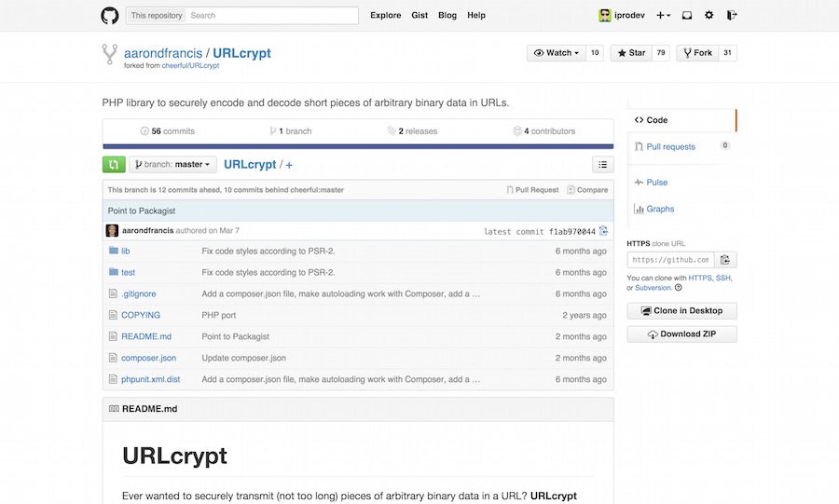
Task: Open the Pull Request link in branch bar
Action: (x=532, y=190)
